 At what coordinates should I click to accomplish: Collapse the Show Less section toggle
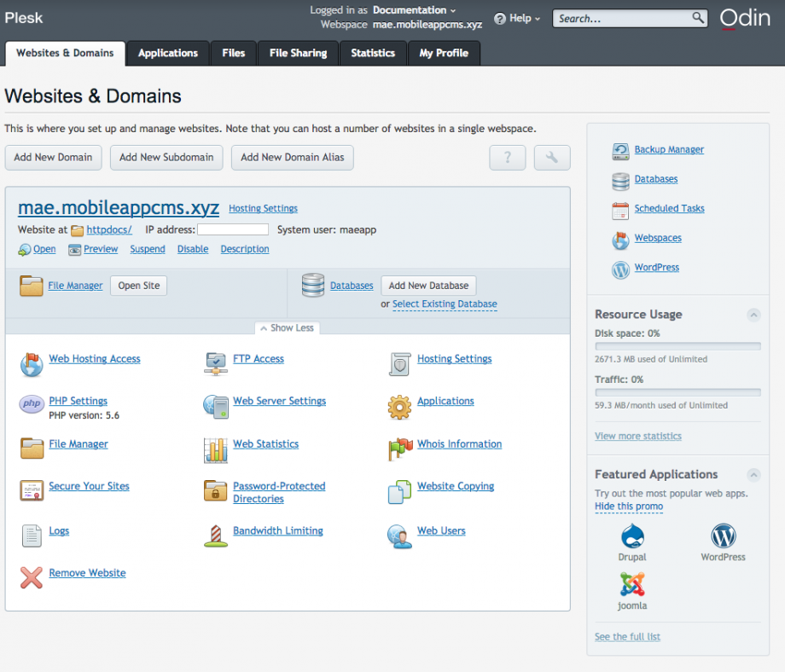tap(287, 328)
